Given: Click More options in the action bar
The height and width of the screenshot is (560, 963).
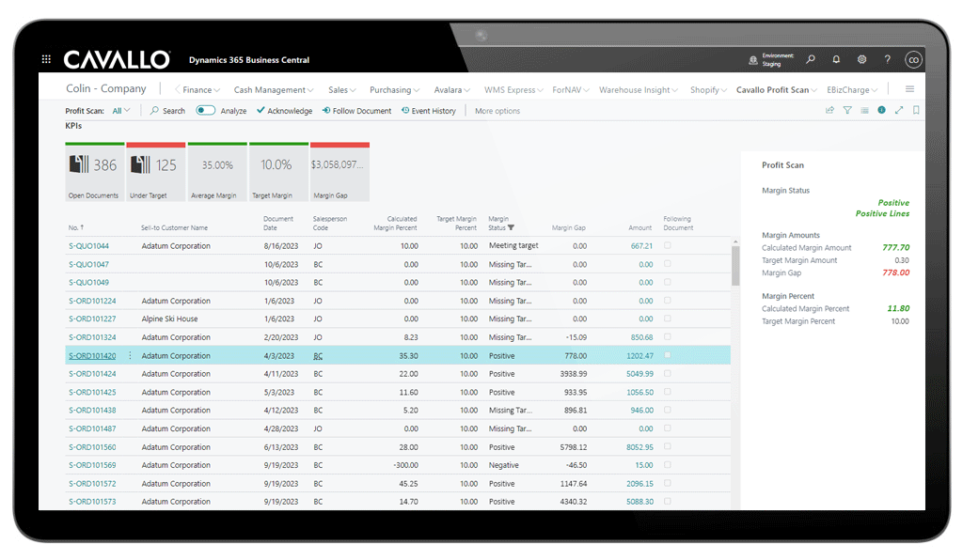Looking at the screenshot, I should [497, 111].
